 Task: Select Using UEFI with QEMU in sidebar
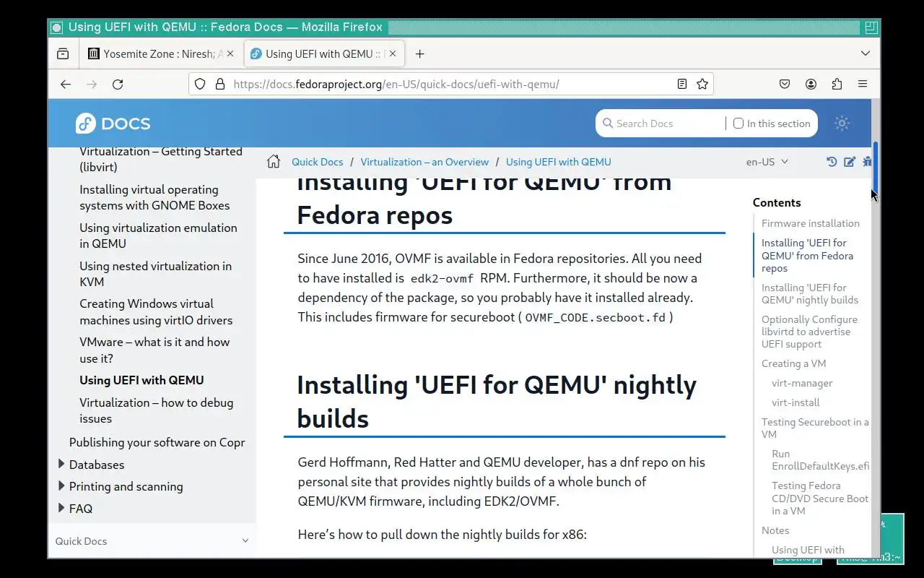tap(141, 380)
